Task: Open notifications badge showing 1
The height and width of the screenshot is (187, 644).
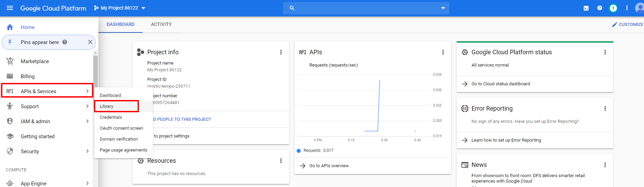Action: coord(613,8)
